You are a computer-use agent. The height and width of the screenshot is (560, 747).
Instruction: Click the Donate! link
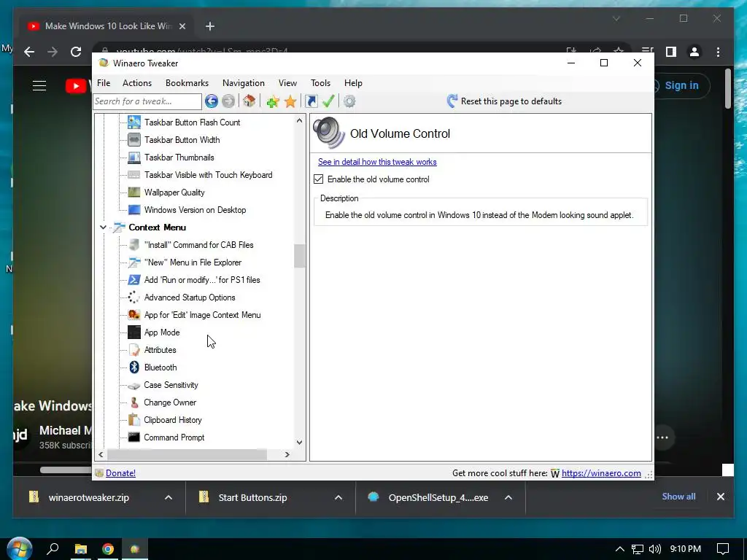(x=120, y=472)
